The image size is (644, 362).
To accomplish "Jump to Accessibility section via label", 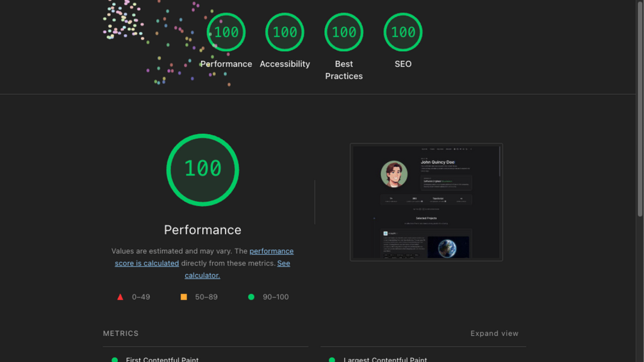I will pos(285,64).
